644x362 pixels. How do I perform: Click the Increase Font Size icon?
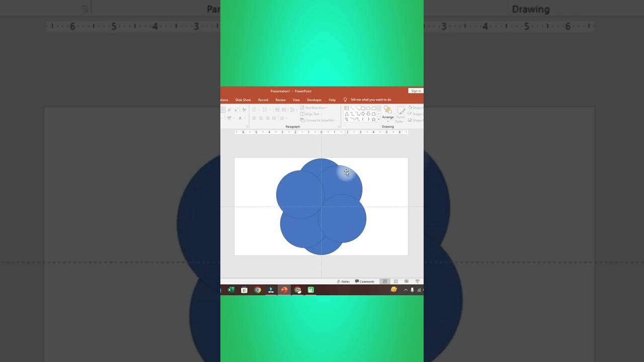pyautogui.click(x=229, y=110)
